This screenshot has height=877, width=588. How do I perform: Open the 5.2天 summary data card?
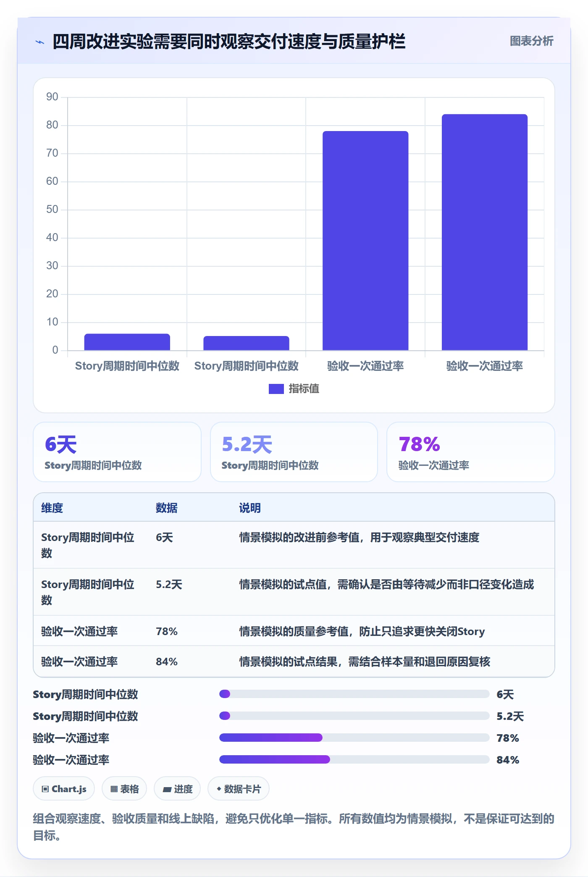(294, 452)
